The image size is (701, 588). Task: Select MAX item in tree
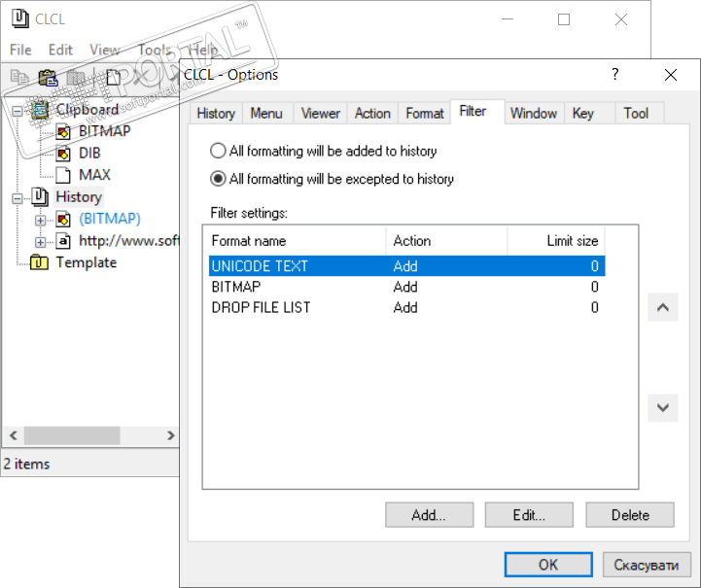pos(94,175)
